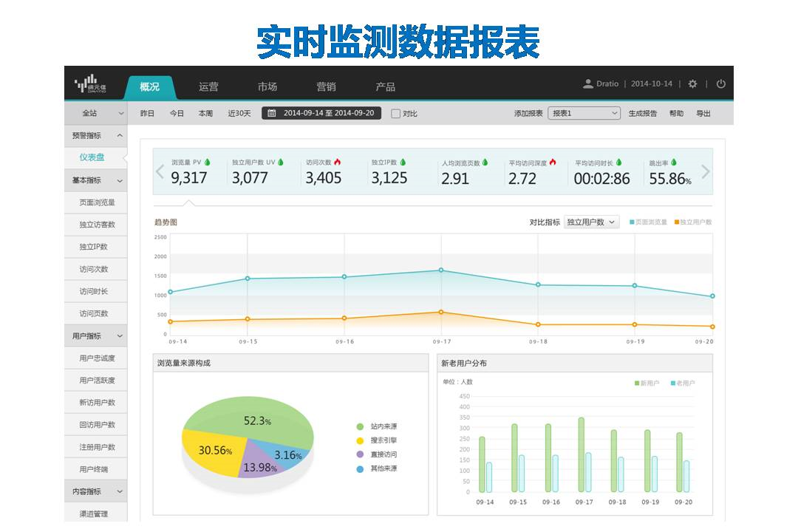The width and height of the screenshot is (798, 532).
Task: Toggle 搜索引擎 pie legend entry
Action: pyautogui.click(x=377, y=440)
